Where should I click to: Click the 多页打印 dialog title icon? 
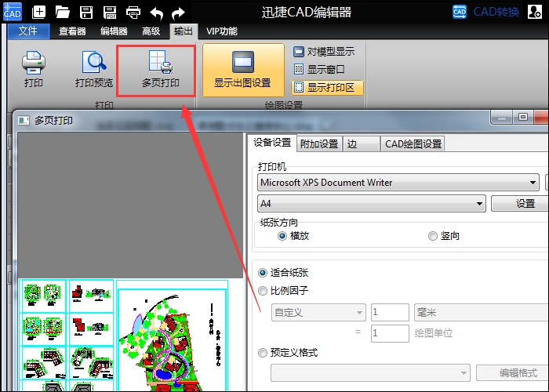click(24, 121)
